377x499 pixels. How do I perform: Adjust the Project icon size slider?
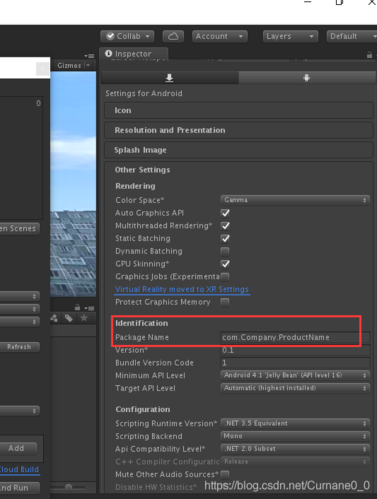click(x=68, y=488)
